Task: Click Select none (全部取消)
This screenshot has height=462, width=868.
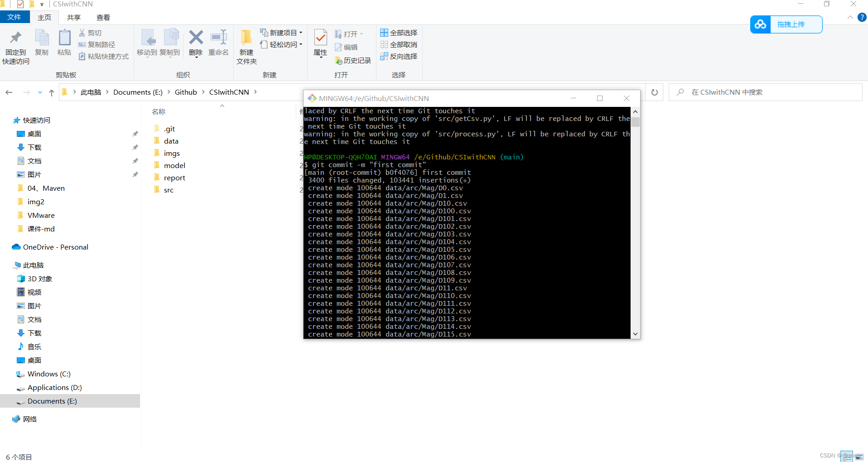Action: [x=399, y=45]
